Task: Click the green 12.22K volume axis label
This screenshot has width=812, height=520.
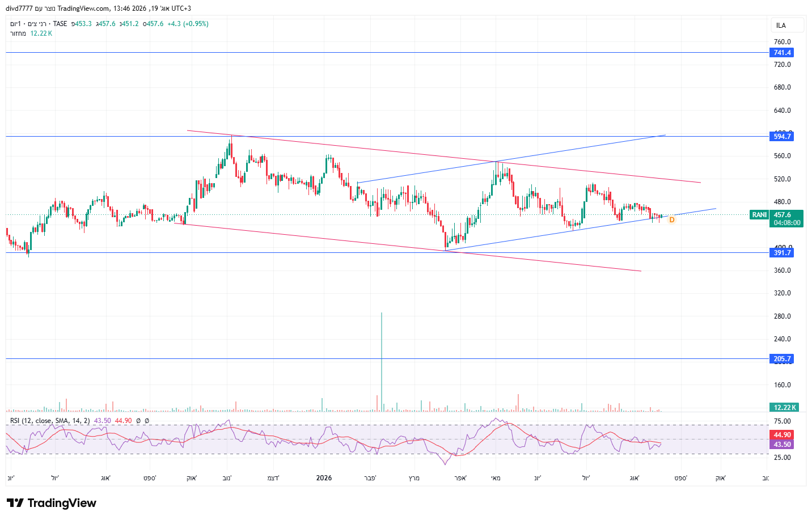Action: 785,407
